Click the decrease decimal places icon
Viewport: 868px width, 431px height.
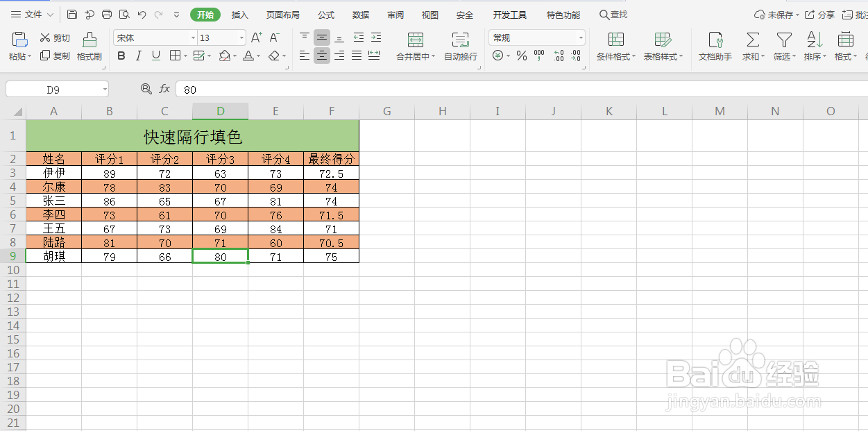coord(576,56)
